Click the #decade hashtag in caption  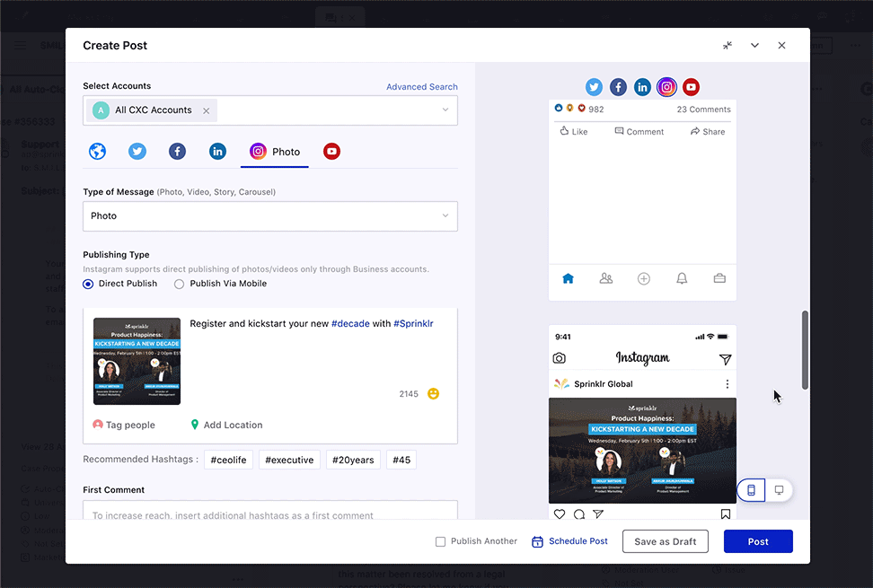tap(350, 324)
